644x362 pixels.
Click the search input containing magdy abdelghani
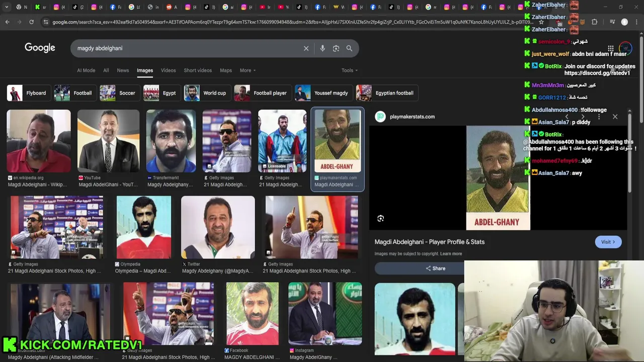(186, 48)
